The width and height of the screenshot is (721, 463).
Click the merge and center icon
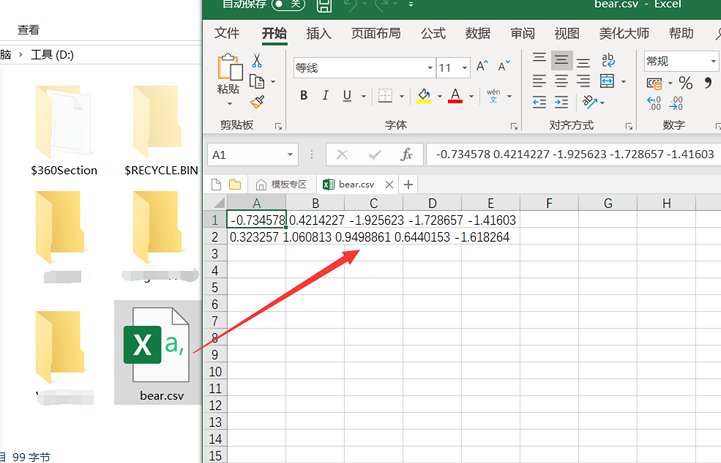click(607, 81)
